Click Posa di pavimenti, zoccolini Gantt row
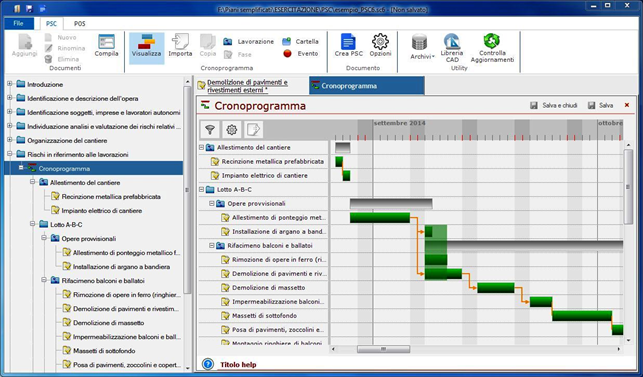 tap(264, 329)
